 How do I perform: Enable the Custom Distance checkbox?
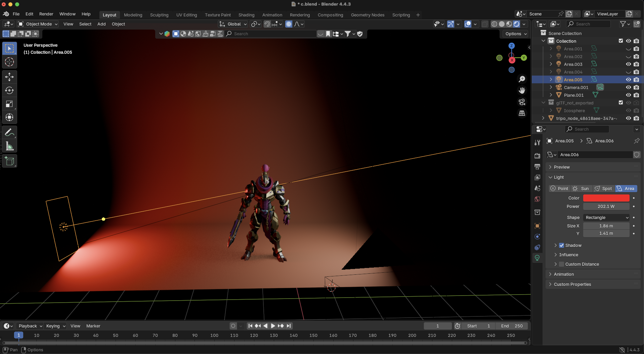coord(561,264)
